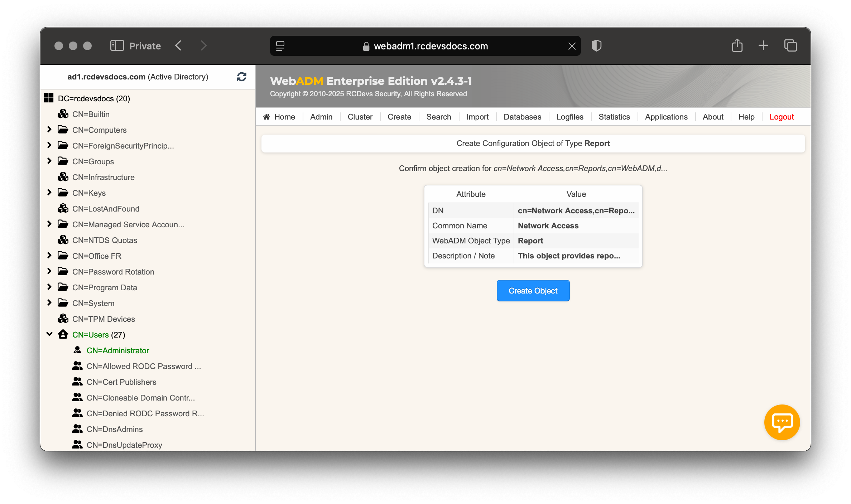Click the CN=TPM Devices cubes icon
The image size is (851, 504).
click(x=63, y=319)
